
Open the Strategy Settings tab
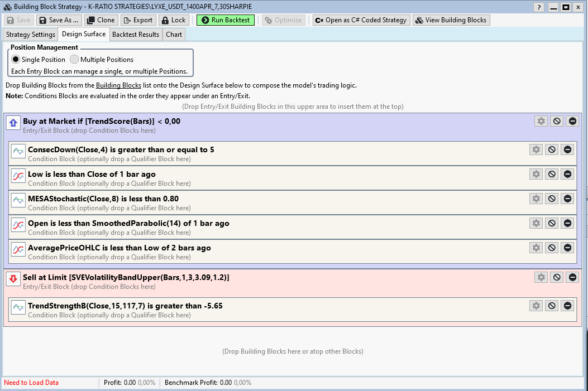coord(31,35)
